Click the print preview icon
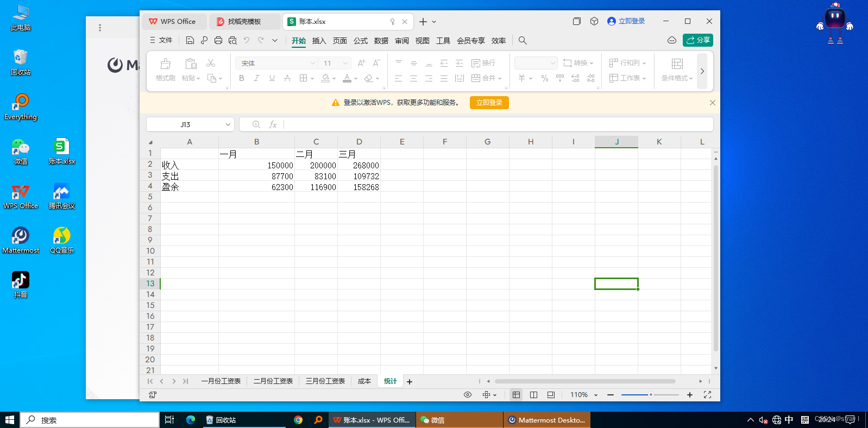Screen dimensions: 868x428 pyautogui.click(x=232, y=40)
